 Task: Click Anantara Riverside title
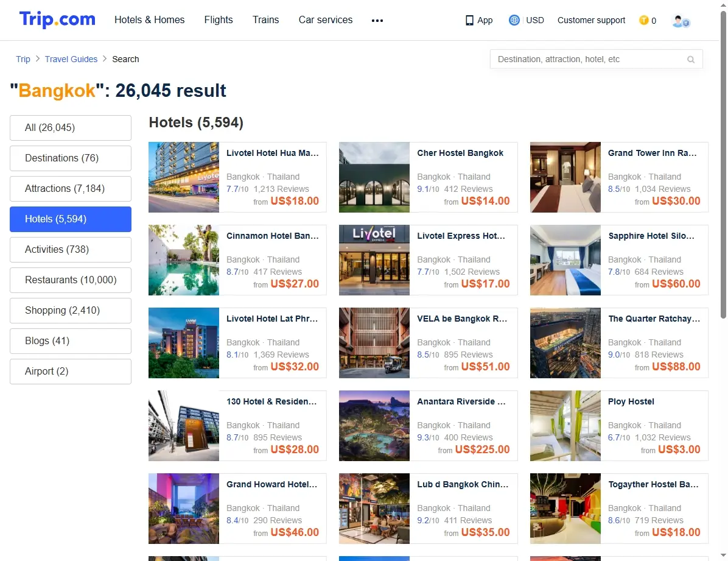tap(461, 401)
